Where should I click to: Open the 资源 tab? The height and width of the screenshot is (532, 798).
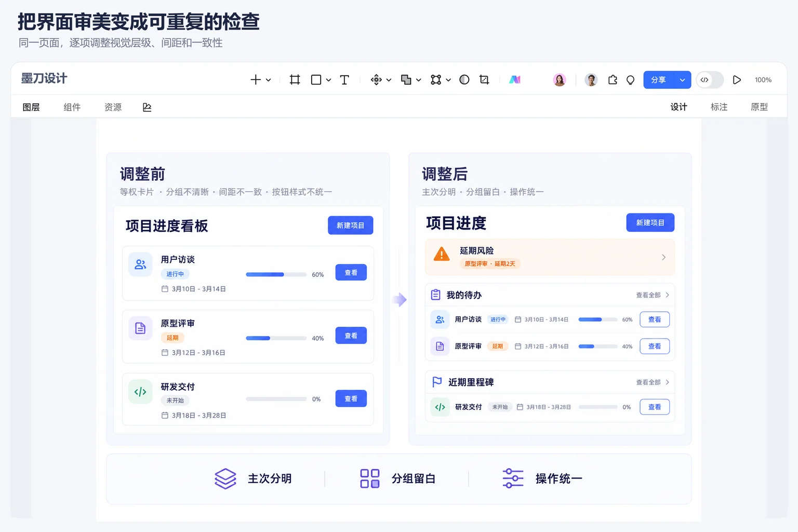coord(113,107)
